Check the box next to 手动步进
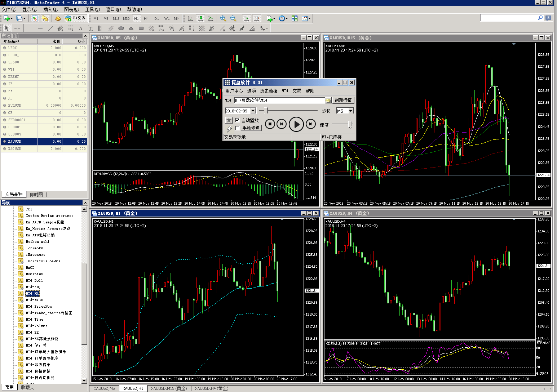 (237, 128)
